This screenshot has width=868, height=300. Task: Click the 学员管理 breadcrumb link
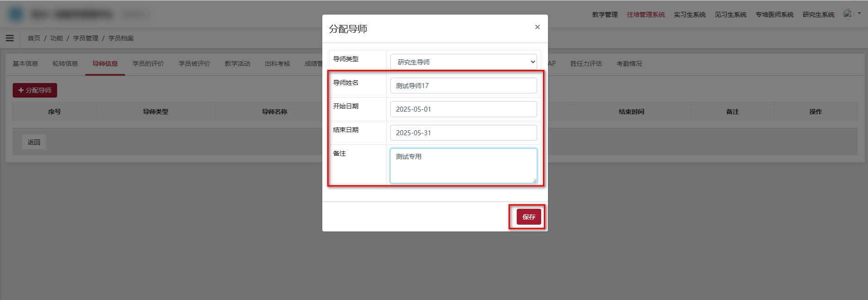coord(86,38)
